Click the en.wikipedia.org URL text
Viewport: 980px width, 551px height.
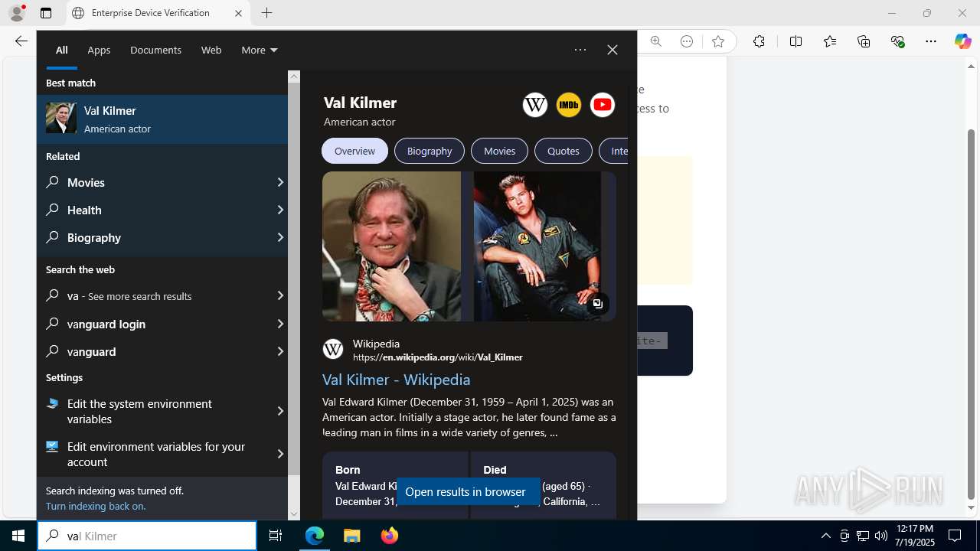(438, 357)
